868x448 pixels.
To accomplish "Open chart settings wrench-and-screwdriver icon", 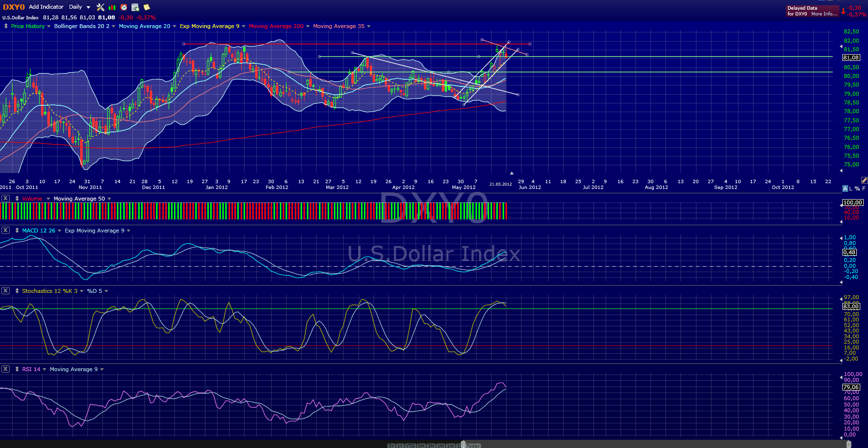I will coord(101,7).
